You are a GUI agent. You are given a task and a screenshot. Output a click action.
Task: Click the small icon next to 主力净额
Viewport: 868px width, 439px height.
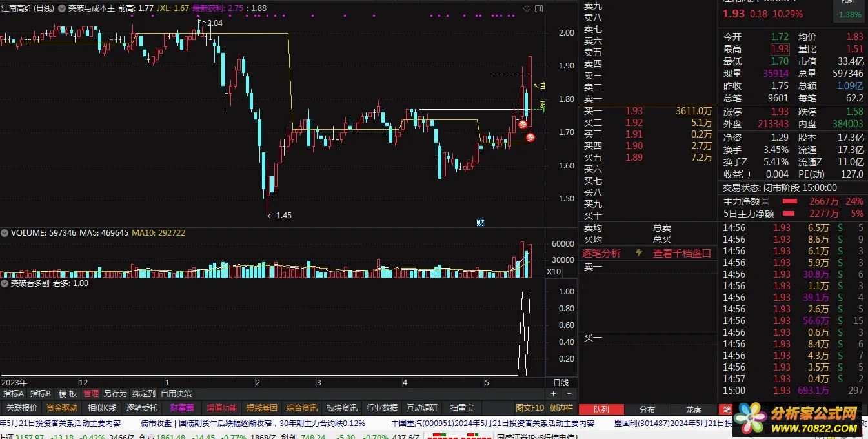click(x=766, y=201)
